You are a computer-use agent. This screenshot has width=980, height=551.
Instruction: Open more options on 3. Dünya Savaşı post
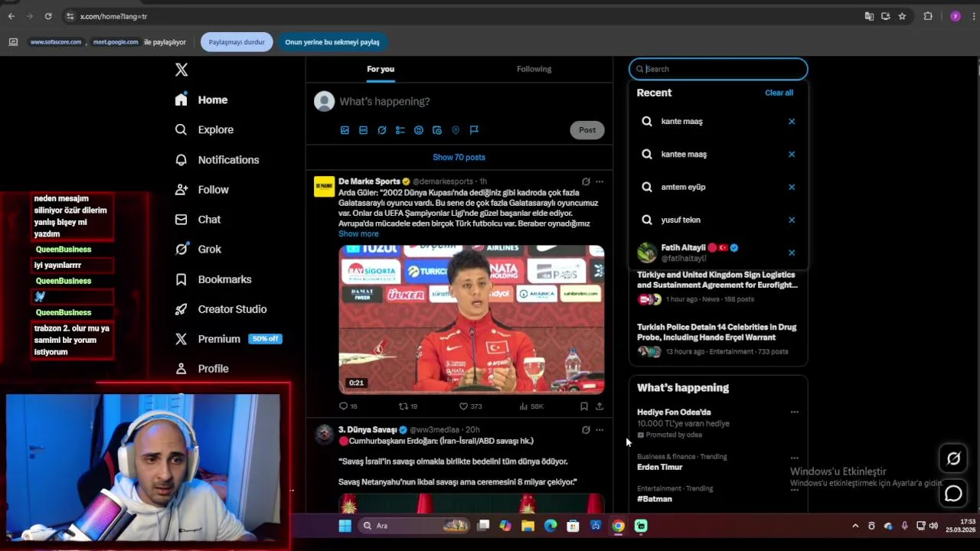click(x=599, y=429)
